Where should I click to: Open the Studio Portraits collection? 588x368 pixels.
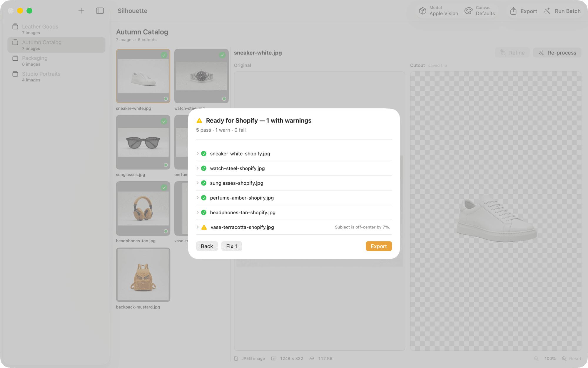tap(56, 76)
